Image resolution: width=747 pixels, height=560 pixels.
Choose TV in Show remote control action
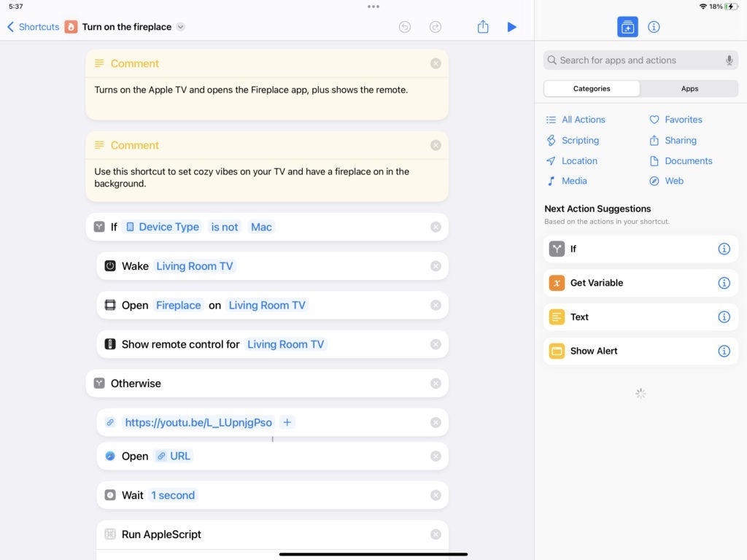pyautogui.click(x=285, y=344)
